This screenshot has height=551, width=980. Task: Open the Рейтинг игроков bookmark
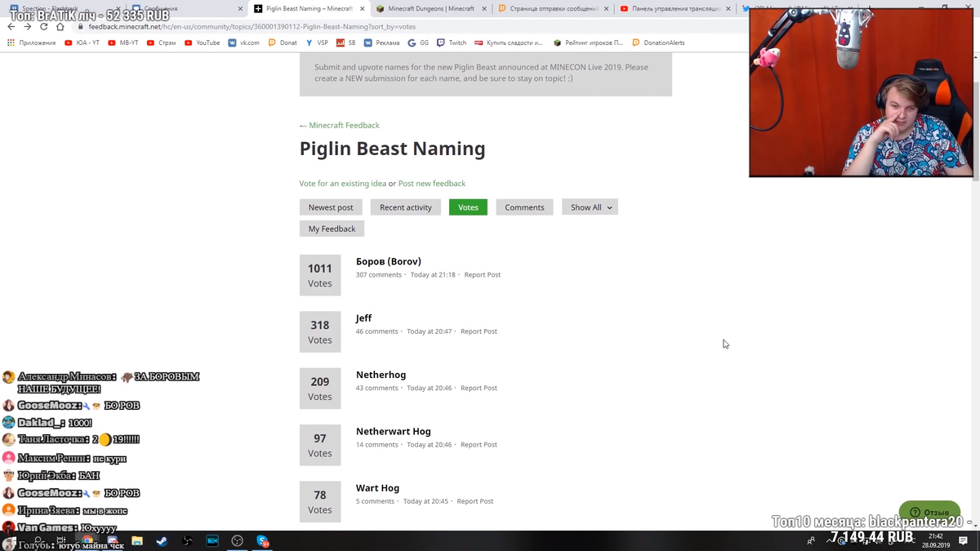(588, 42)
